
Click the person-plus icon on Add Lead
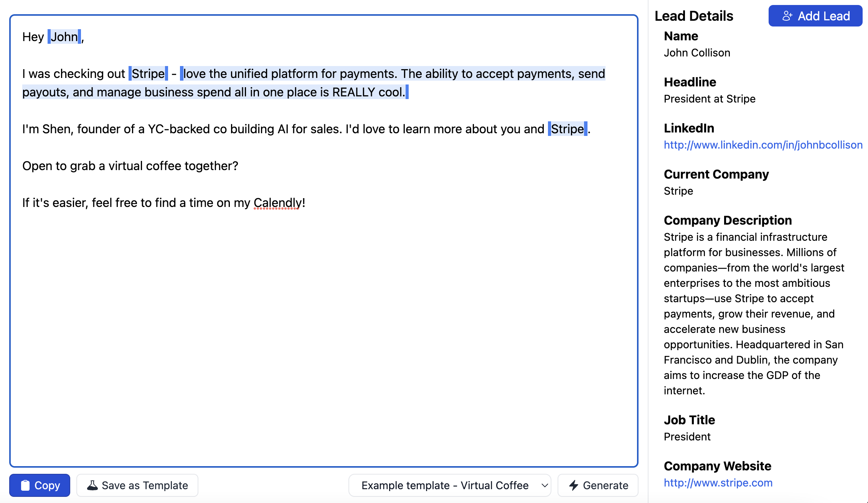(787, 16)
